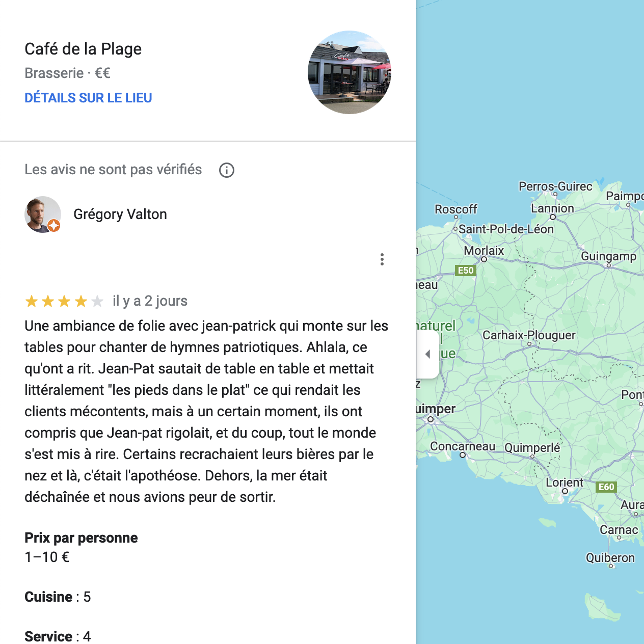Select Lorient city on the map

(x=565, y=482)
